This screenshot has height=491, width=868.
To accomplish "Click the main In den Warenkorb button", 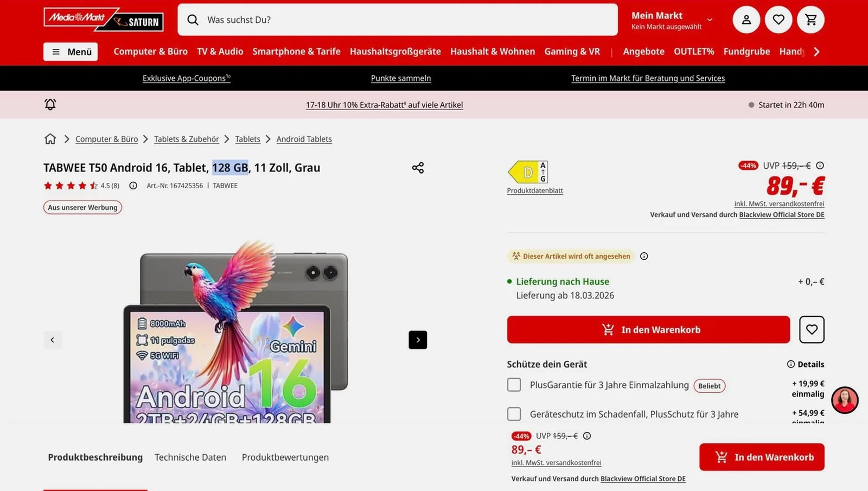I will pyautogui.click(x=648, y=329).
